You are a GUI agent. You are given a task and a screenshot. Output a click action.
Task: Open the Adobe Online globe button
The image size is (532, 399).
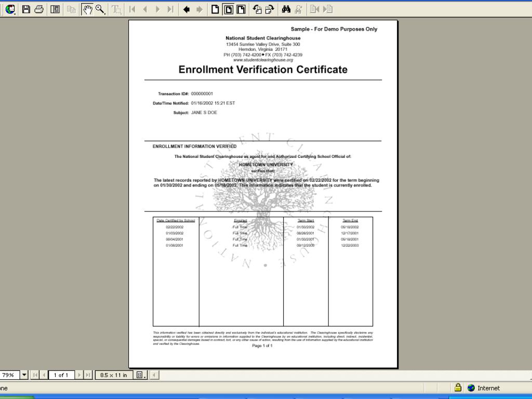point(10,9)
